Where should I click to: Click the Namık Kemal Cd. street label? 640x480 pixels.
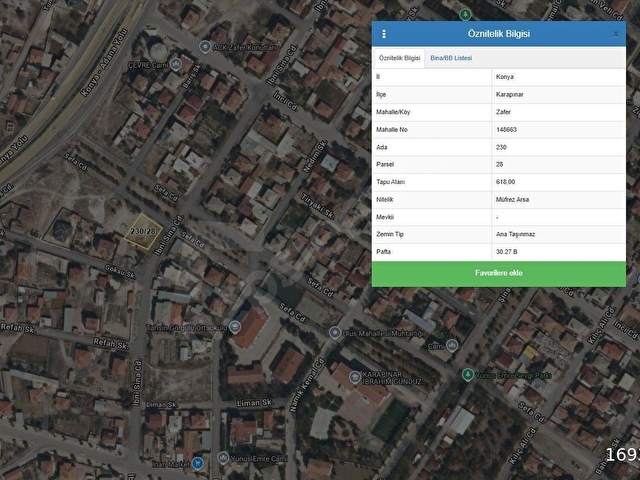point(307,384)
